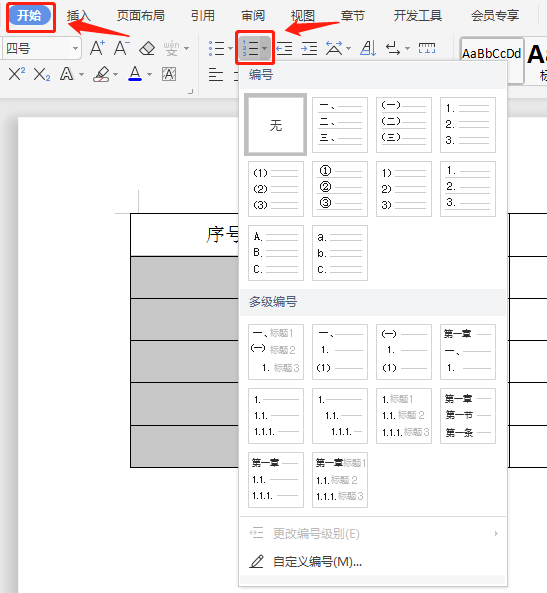Select multilevel 1.标题1 1.1.标题2 format
The height and width of the screenshot is (593, 547).
click(x=404, y=416)
